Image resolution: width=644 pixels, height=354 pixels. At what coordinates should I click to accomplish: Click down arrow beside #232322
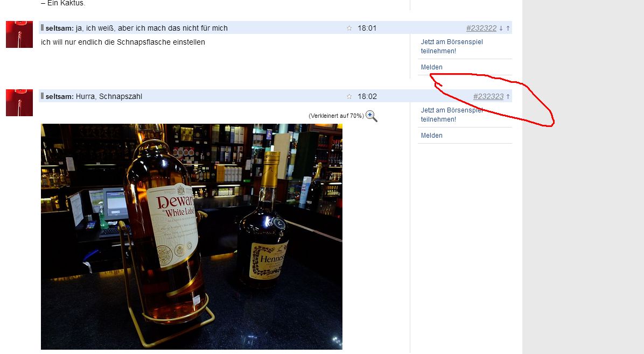(x=501, y=29)
